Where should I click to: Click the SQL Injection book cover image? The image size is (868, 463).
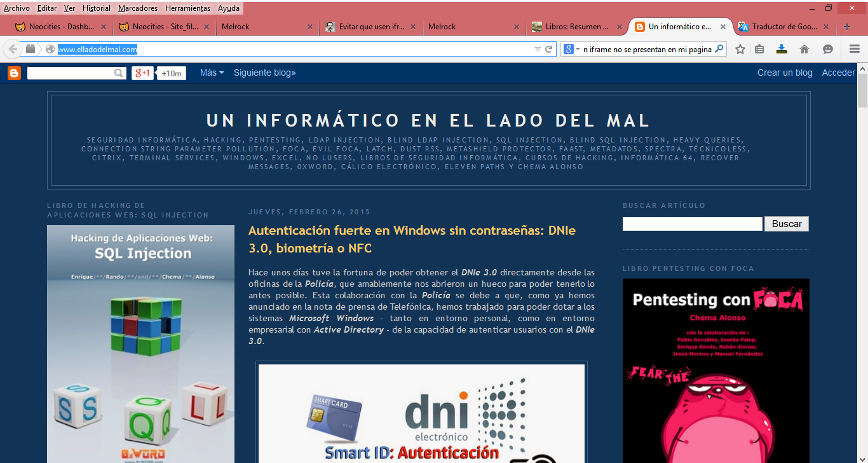tap(140, 344)
